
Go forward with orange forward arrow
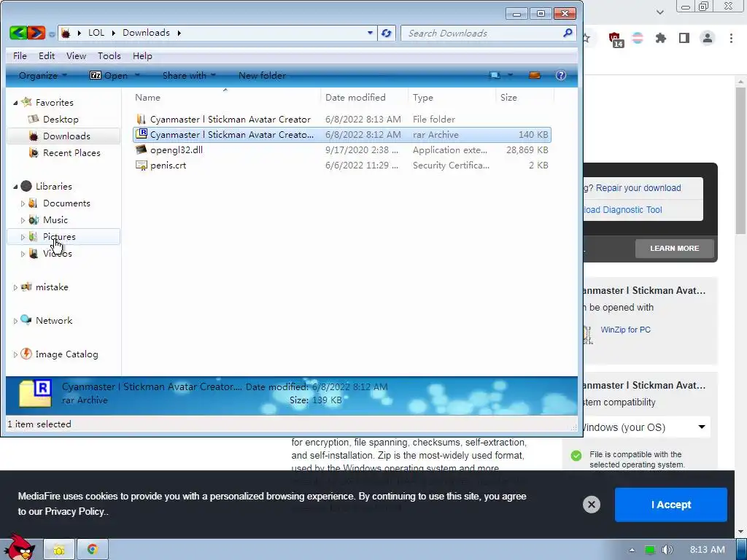coord(36,33)
